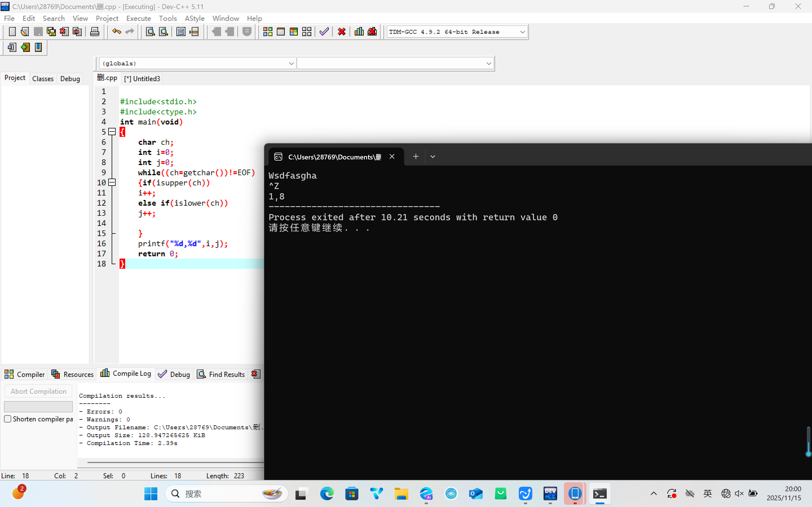Click the Save All floppy icon
Image resolution: width=812 pixels, height=507 pixels.
coord(51,32)
